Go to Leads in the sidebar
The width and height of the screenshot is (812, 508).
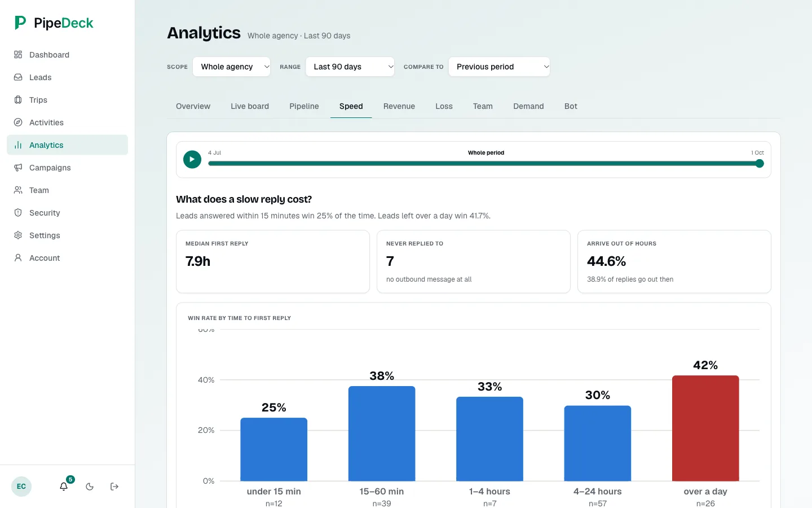coord(68,77)
